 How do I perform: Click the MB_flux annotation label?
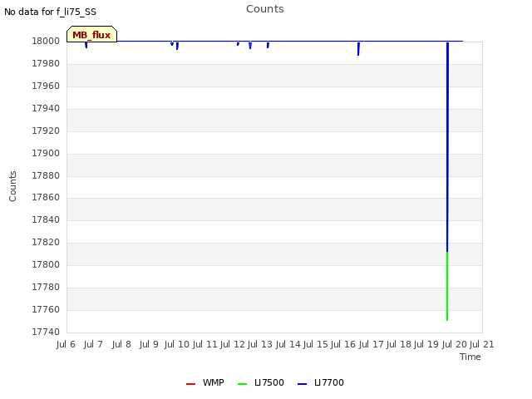(x=92, y=34)
